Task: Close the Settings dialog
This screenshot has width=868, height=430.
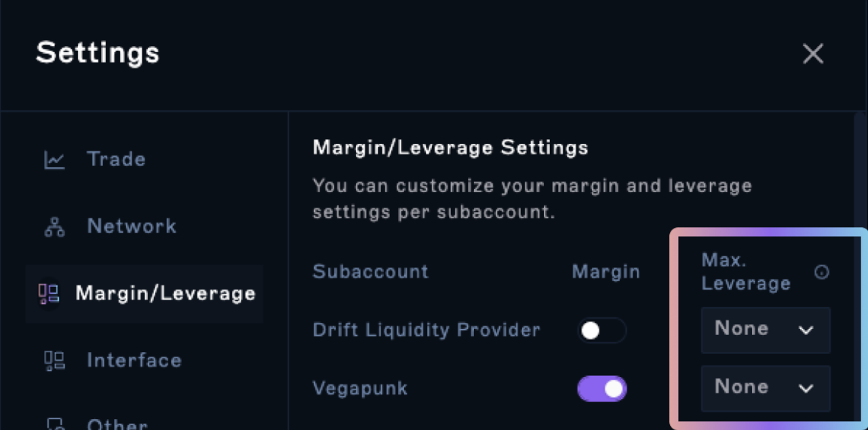Action: pos(812,54)
